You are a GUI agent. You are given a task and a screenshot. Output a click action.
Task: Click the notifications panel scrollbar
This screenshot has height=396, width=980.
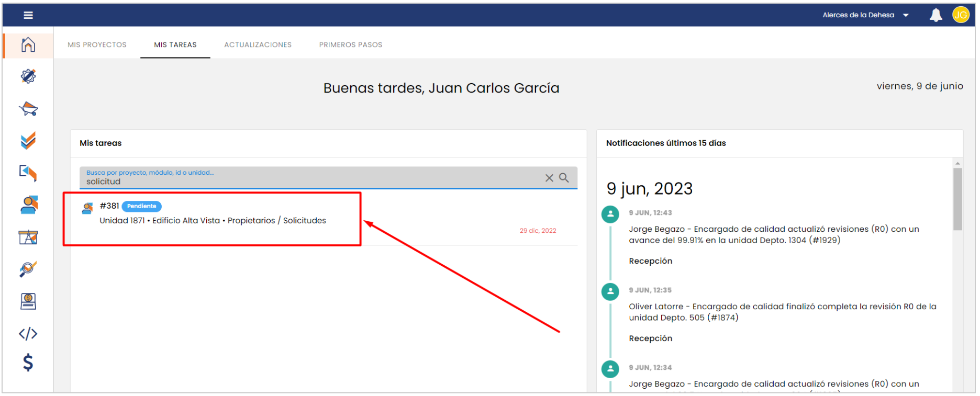tap(957, 199)
